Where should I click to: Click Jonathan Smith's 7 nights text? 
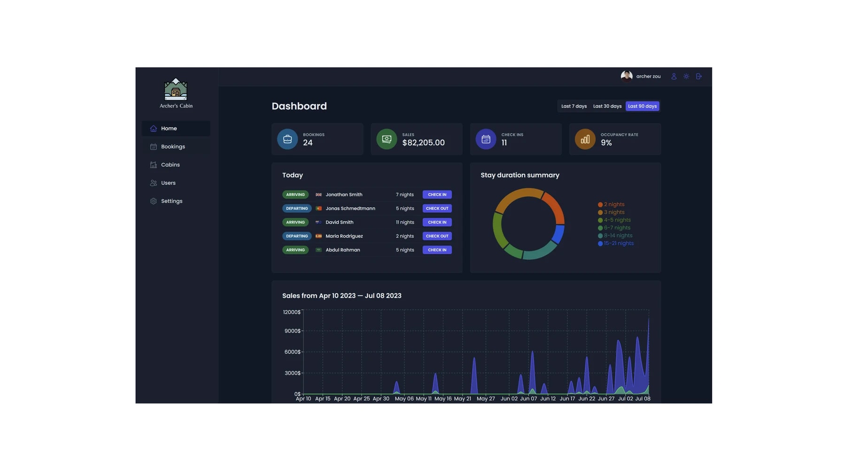coord(404,195)
